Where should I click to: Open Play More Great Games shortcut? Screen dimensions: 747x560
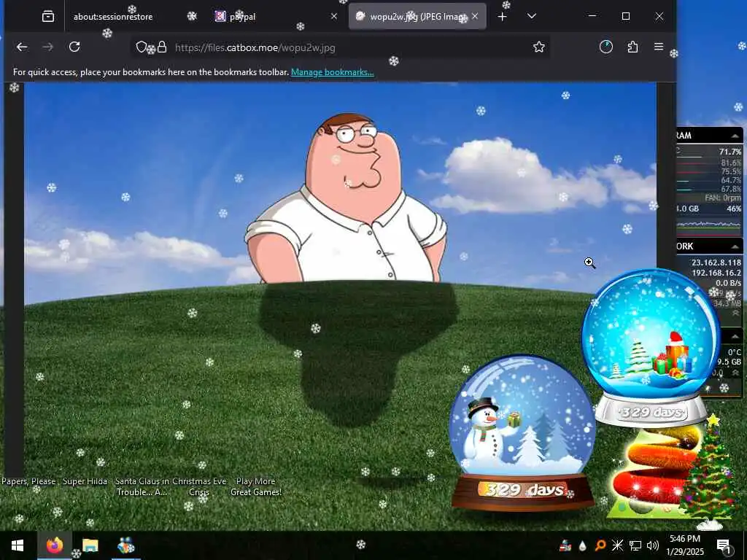[256, 486]
